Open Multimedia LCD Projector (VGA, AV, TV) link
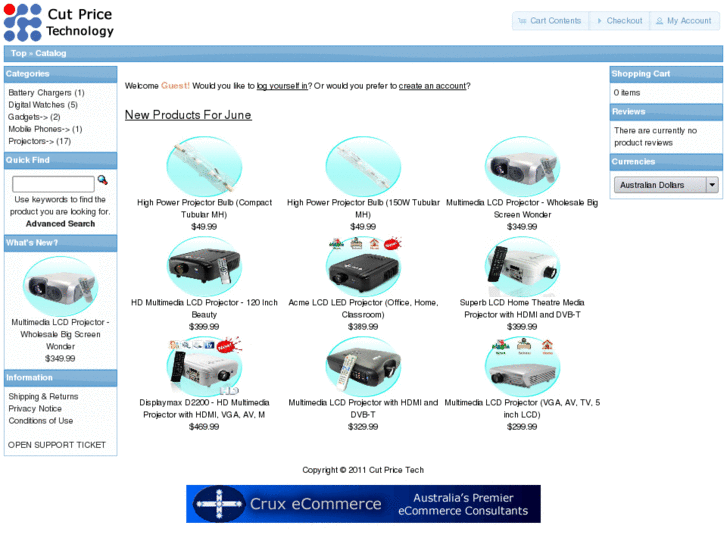Image resolution: width=727 pixels, height=545 pixels. 522,409
